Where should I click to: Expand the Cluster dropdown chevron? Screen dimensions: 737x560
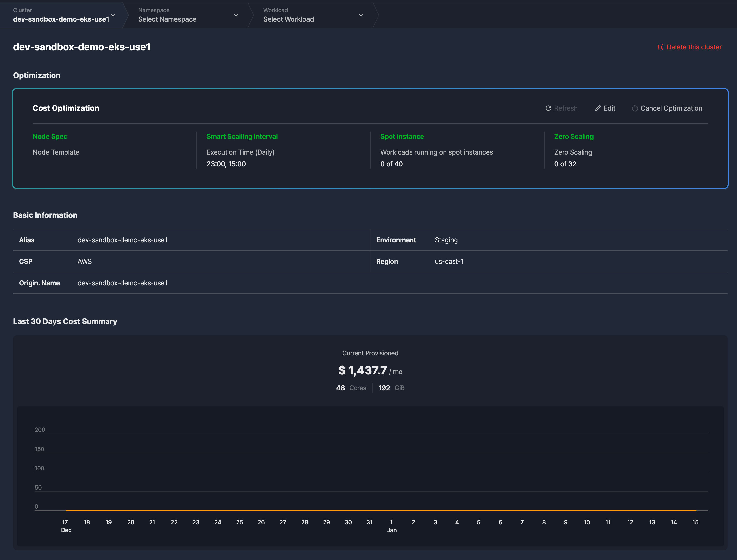(113, 15)
